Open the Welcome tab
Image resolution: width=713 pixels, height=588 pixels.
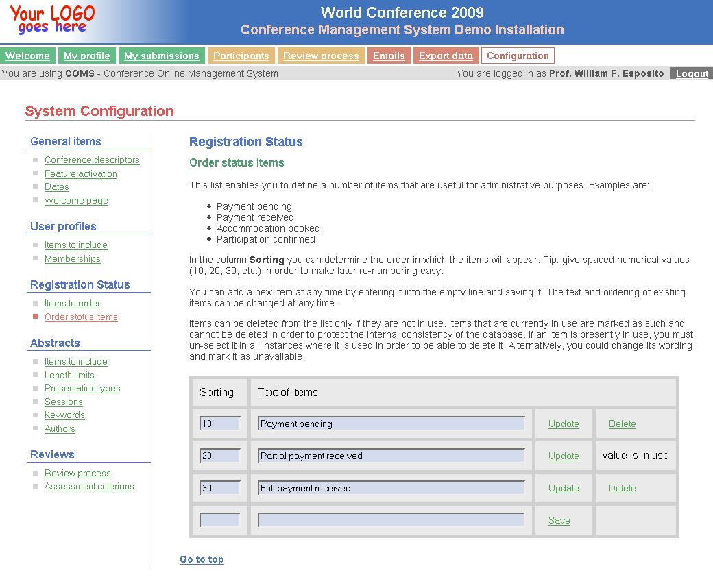tap(27, 56)
